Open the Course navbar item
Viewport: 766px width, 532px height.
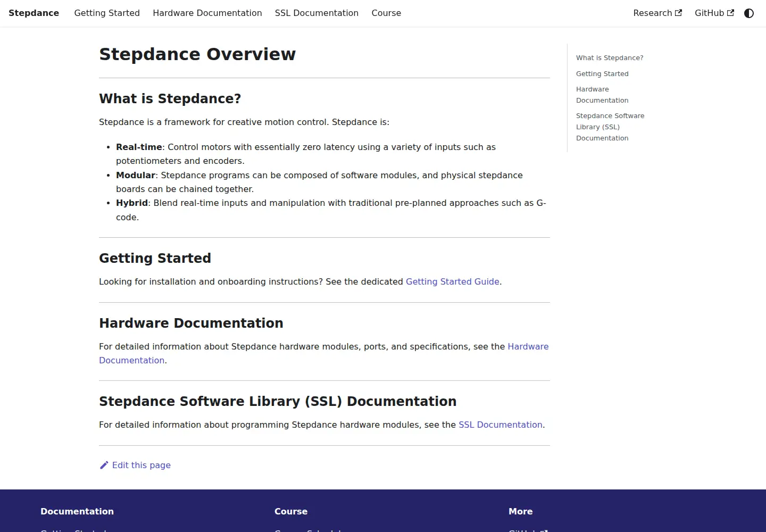click(386, 13)
